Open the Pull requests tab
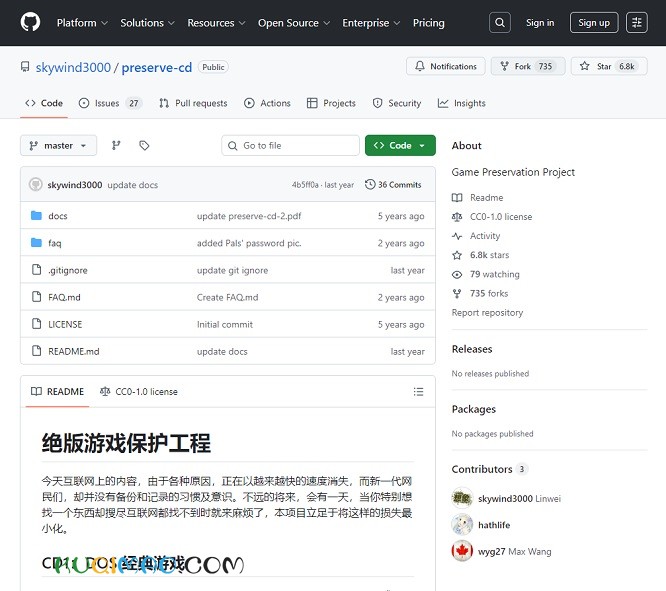This screenshot has height=591, width=666. tap(193, 103)
